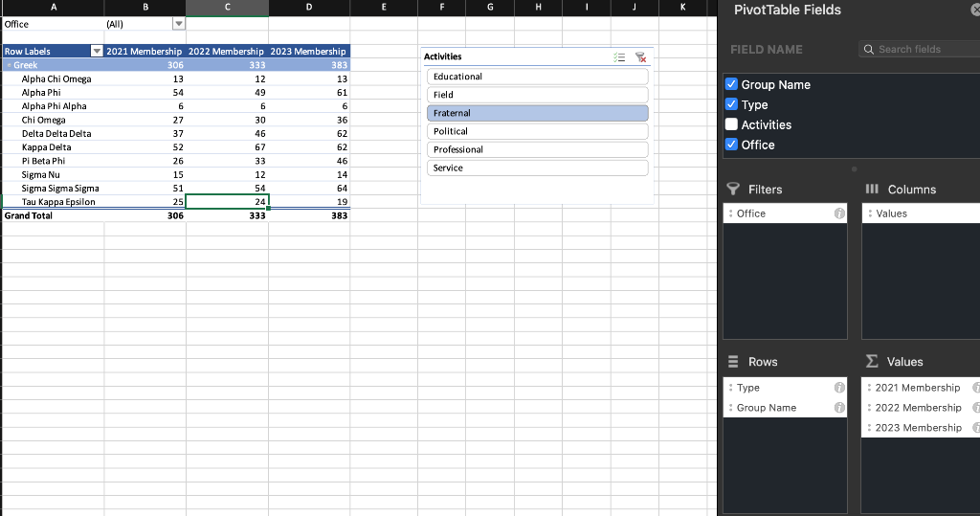
Task: Click the Office label cell in A1
Action: pos(54,24)
